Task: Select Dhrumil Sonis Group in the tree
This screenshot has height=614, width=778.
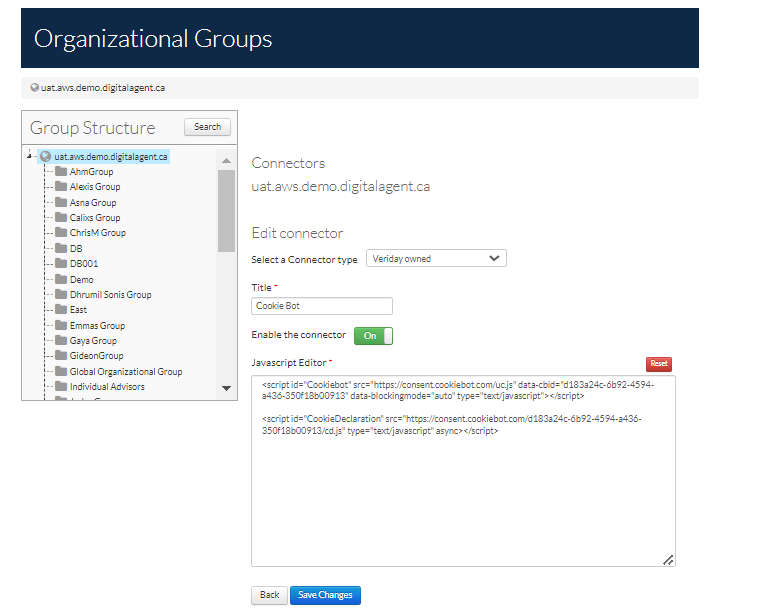Action: [x=111, y=294]
